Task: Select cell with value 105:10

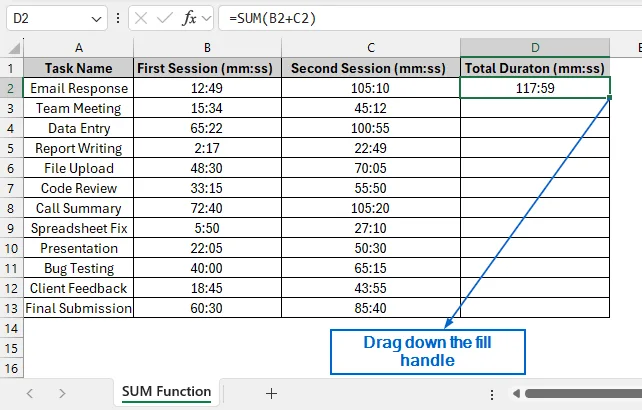Action: [371, 88]
